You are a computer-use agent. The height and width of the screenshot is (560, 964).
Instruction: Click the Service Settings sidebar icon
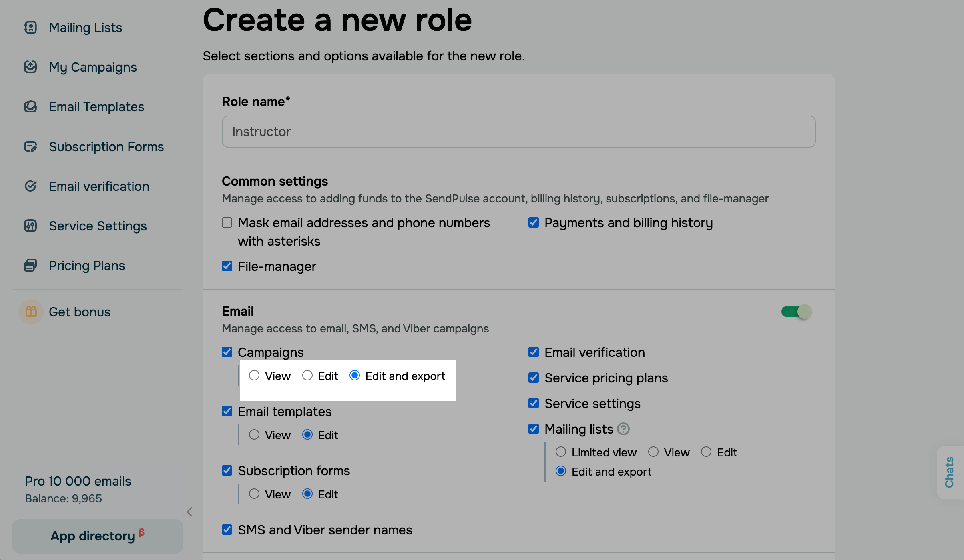30,226
